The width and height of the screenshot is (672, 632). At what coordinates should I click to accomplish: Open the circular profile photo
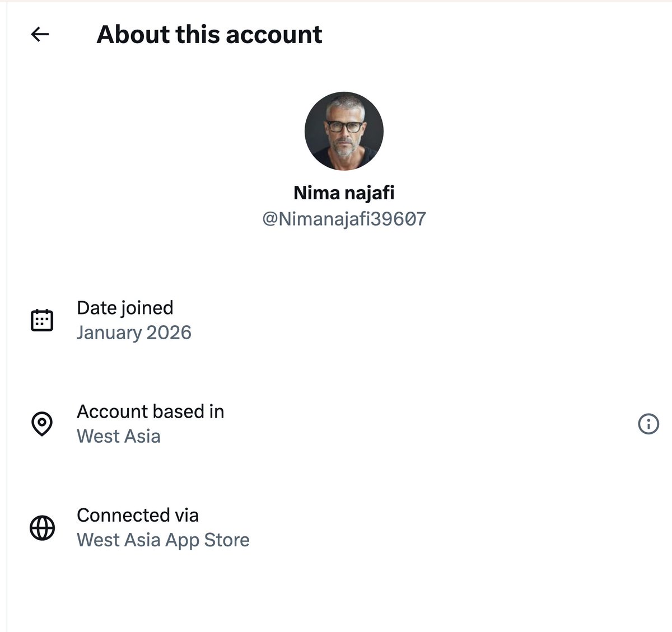pos(344,131)
